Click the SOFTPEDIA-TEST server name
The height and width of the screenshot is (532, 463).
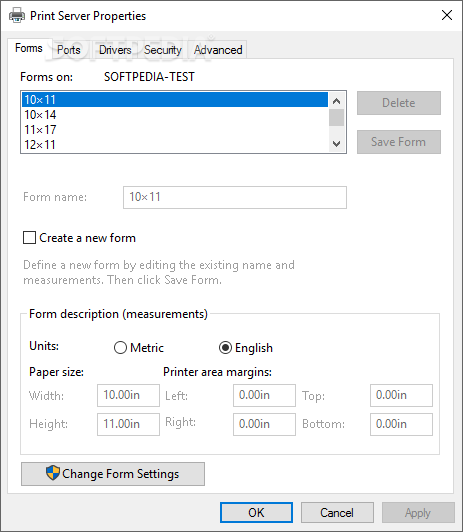(149, 77)
